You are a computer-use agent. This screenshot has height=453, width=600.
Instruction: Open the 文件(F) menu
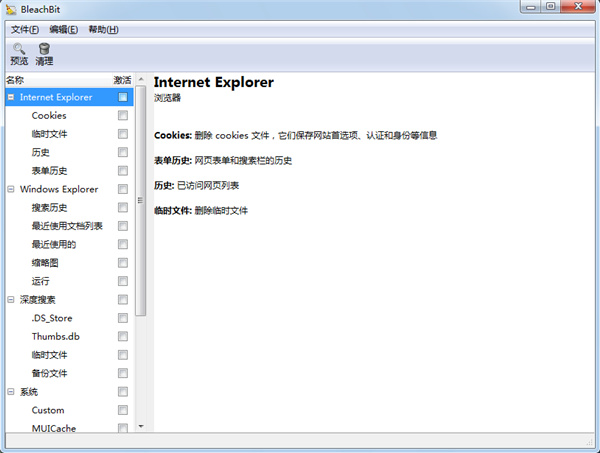(25, 30)
